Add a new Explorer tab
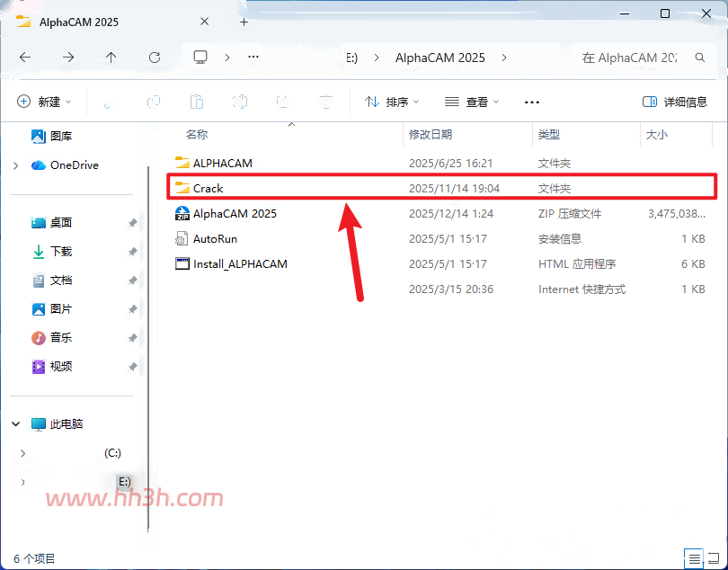 (244, 22)
